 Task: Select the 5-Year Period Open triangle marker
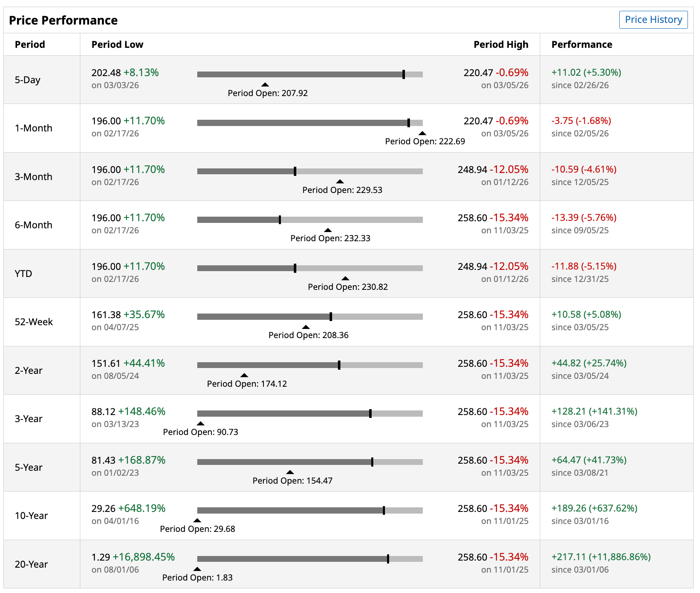[290, 472]
